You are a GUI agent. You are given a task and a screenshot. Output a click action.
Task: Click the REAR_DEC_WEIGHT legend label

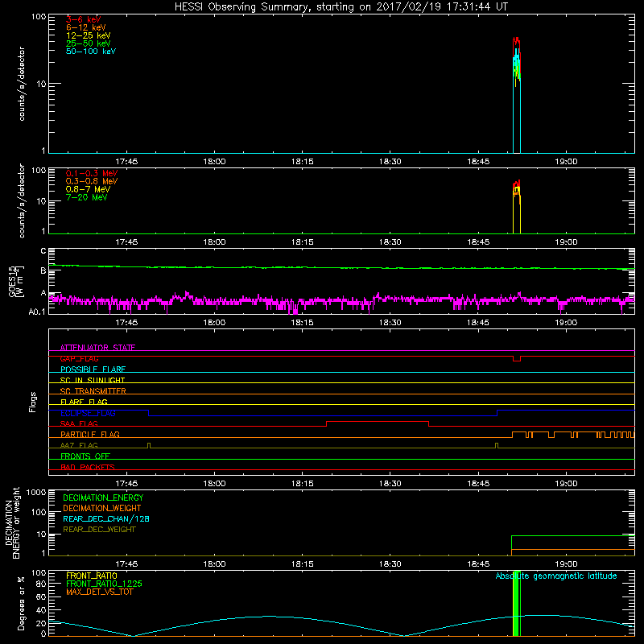pos(99,530)
